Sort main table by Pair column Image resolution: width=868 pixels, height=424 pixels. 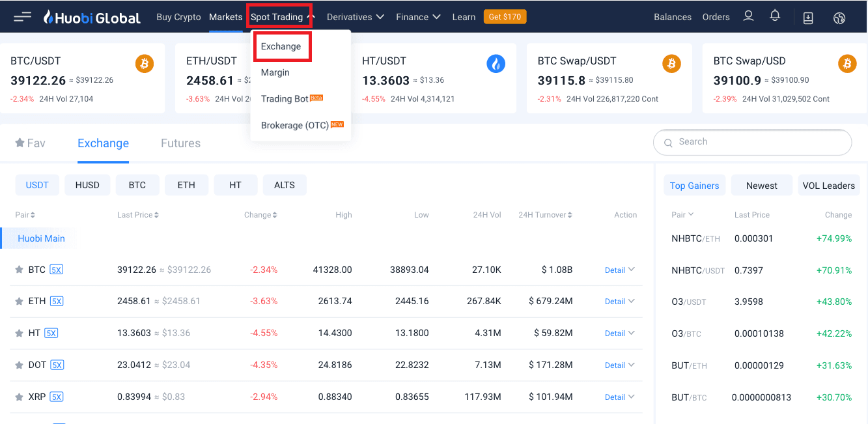pyautogui.click(x=25, y=215)
